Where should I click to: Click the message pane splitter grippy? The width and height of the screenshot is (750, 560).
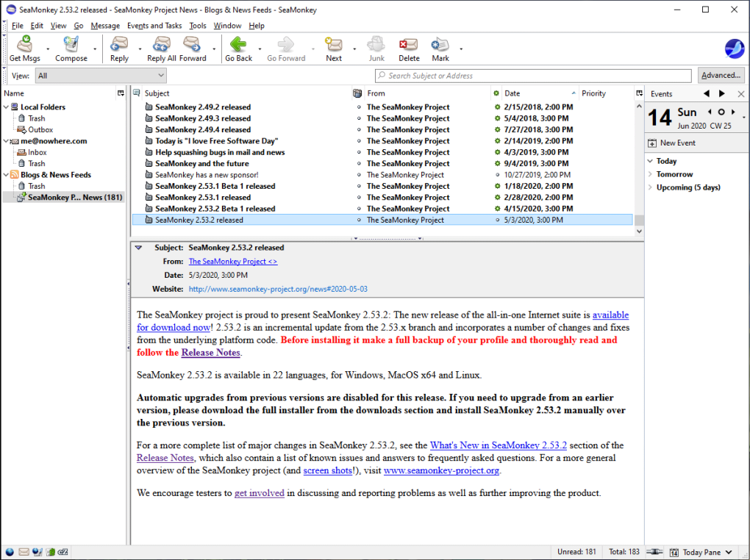click(x=387, y=238)
